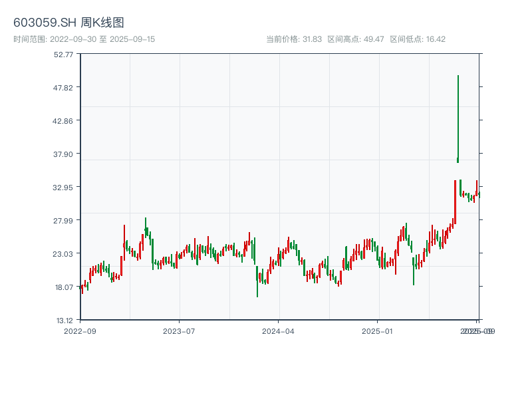The height and width of the screenshot is (399, 532).
Task: Click the y-axis value 13.12
Action: tap(65, 321)
